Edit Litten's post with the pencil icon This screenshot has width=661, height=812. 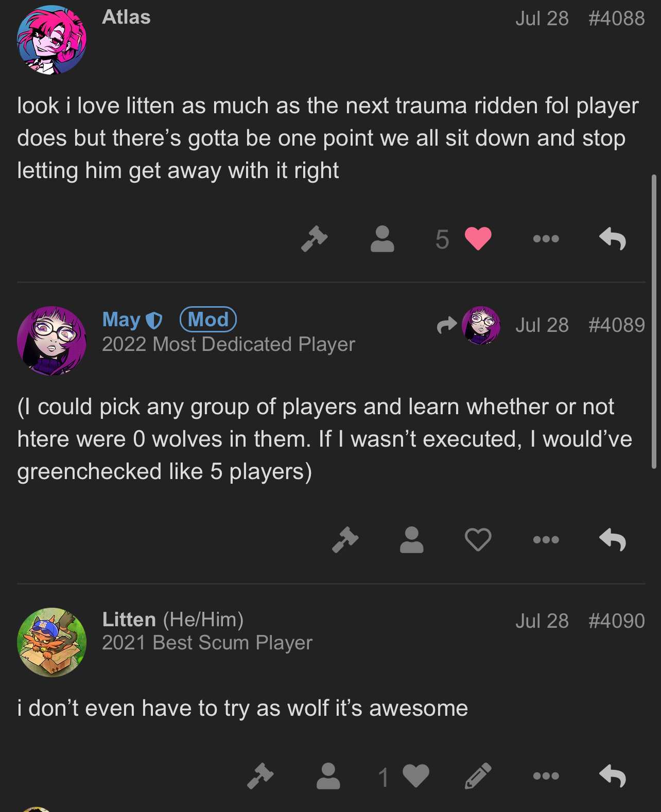(478, 776)
